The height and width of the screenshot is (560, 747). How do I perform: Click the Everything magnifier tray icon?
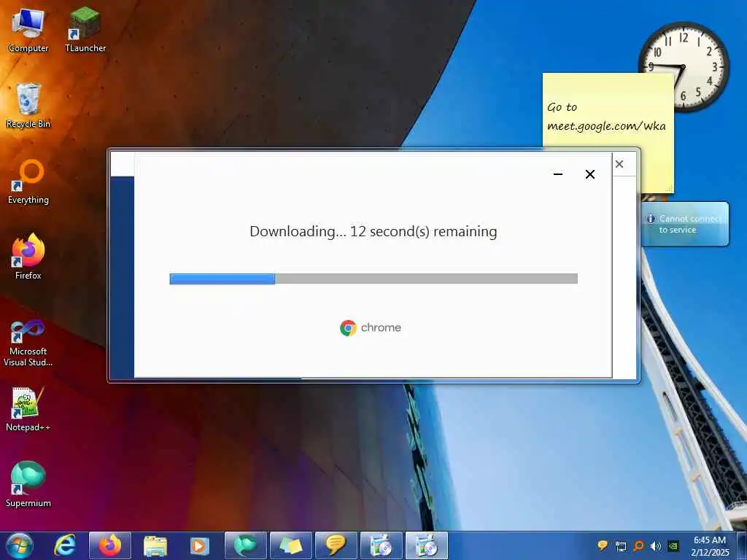tap(638, 545)
